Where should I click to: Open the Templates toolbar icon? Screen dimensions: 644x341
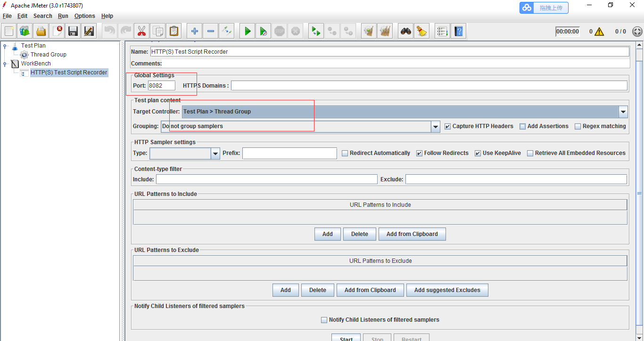click(x=25, y=31)
